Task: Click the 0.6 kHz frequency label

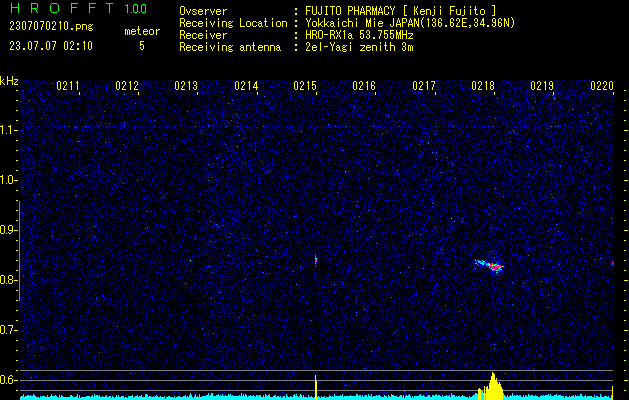Action: point(9,380)
